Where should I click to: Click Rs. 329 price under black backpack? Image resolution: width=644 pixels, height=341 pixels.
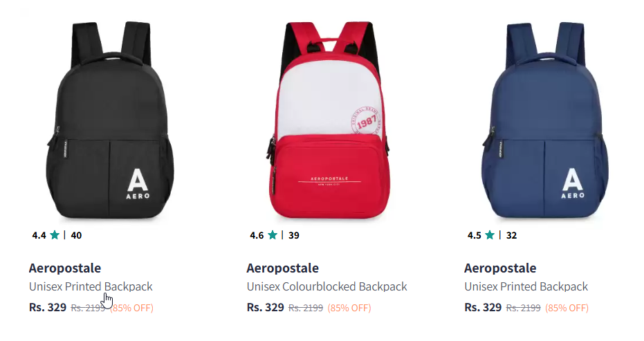[48, 307]
